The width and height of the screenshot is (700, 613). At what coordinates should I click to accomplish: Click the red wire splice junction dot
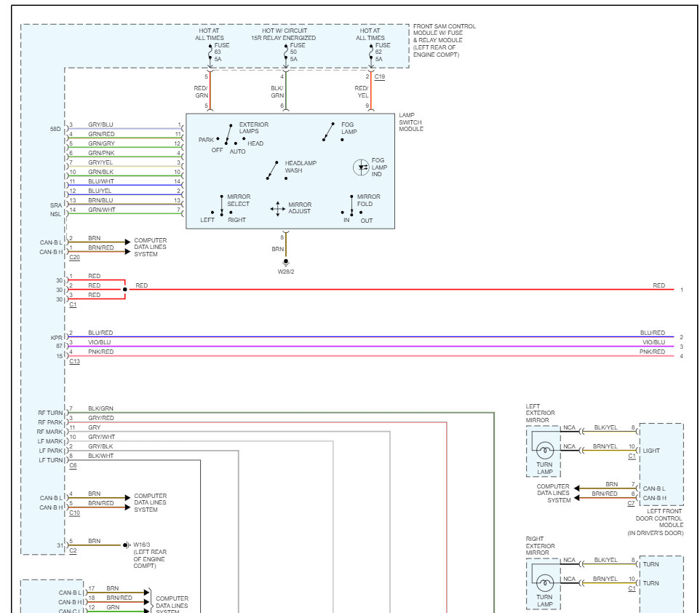point(125,290)
